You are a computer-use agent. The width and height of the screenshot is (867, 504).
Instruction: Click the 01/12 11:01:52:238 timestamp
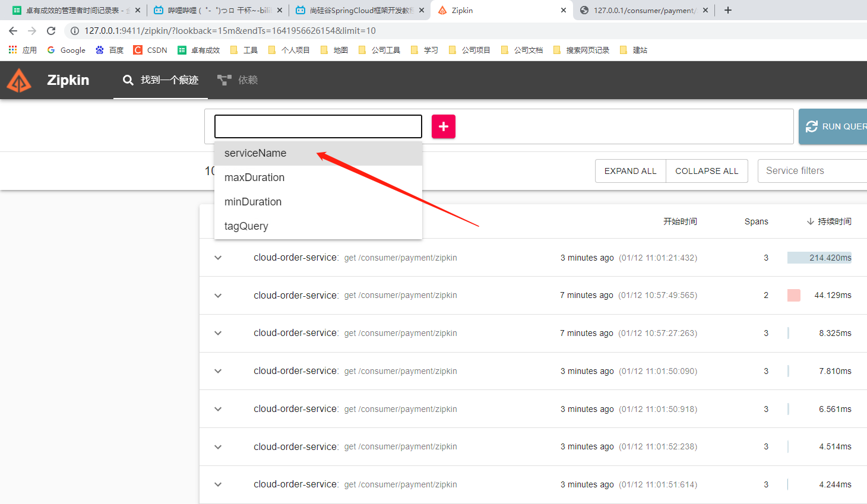pos(658,446)
